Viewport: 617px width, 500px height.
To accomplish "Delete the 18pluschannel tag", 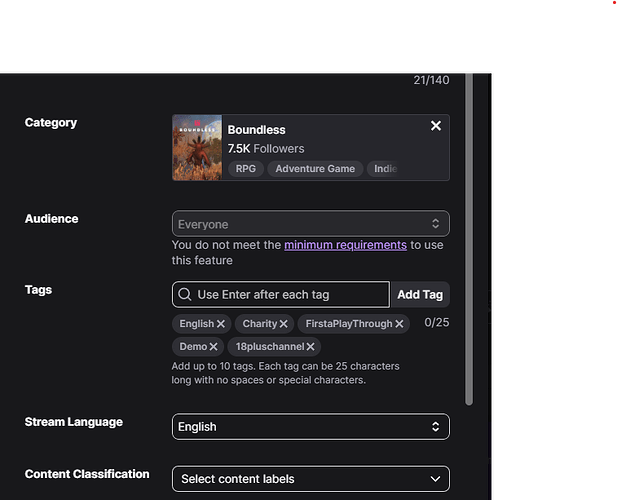I will 311,347.
